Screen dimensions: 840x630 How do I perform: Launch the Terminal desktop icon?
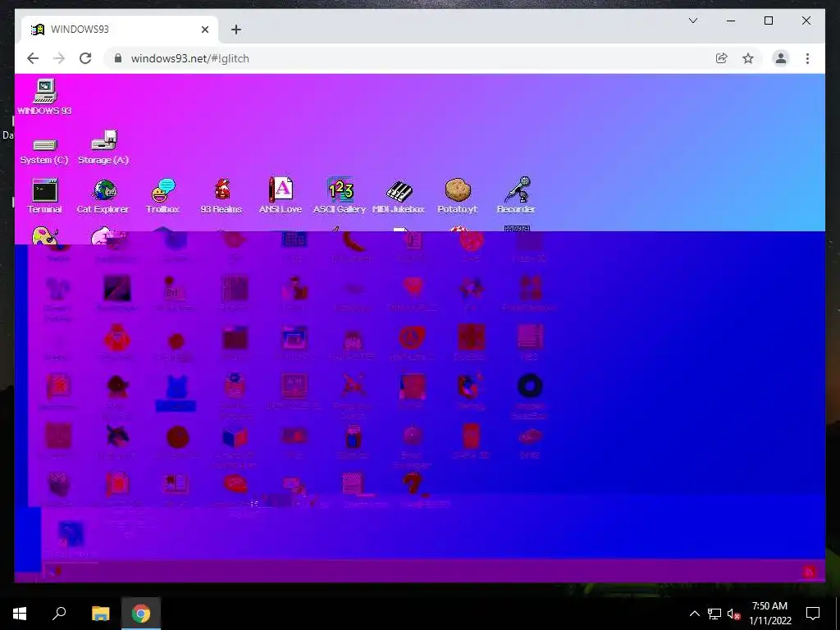[x=44, y=196]
